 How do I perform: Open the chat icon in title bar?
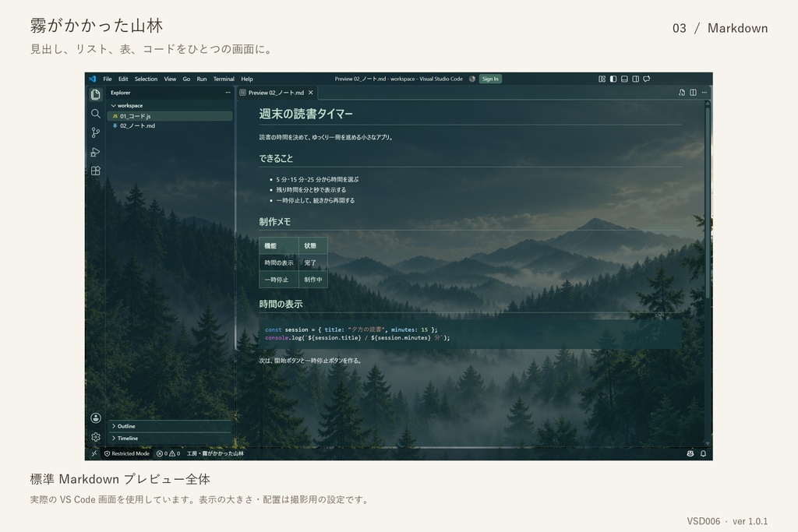[x=647, y=79]
